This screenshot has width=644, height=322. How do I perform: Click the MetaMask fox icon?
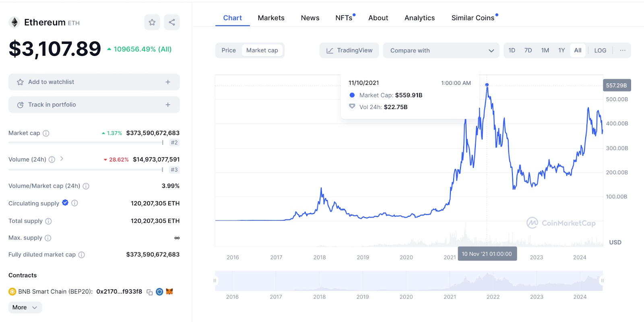click(169, 291)
